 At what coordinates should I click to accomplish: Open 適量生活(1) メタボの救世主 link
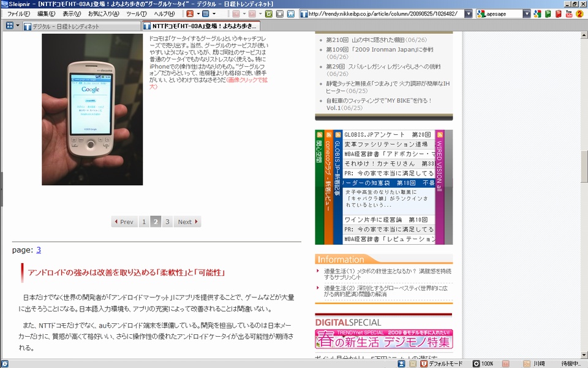click(x=387, y=274)
